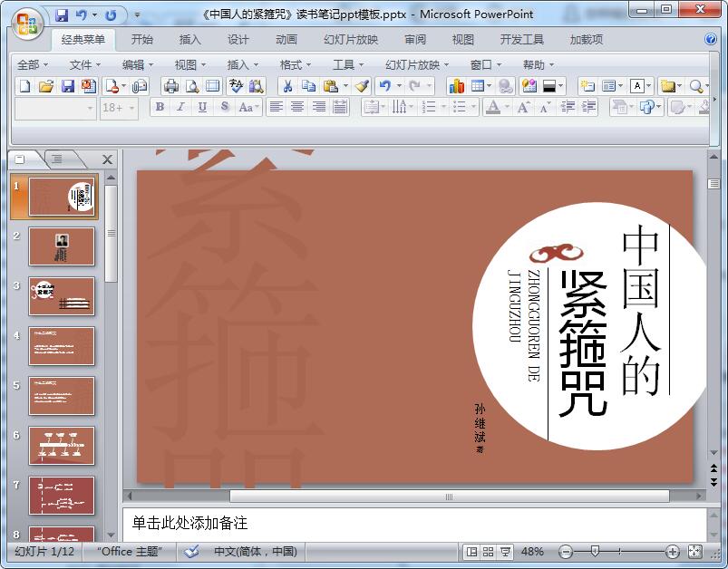The image size is (728, 569).
Task: Open the 开始 ribbon tab
Action: point(141,40)
